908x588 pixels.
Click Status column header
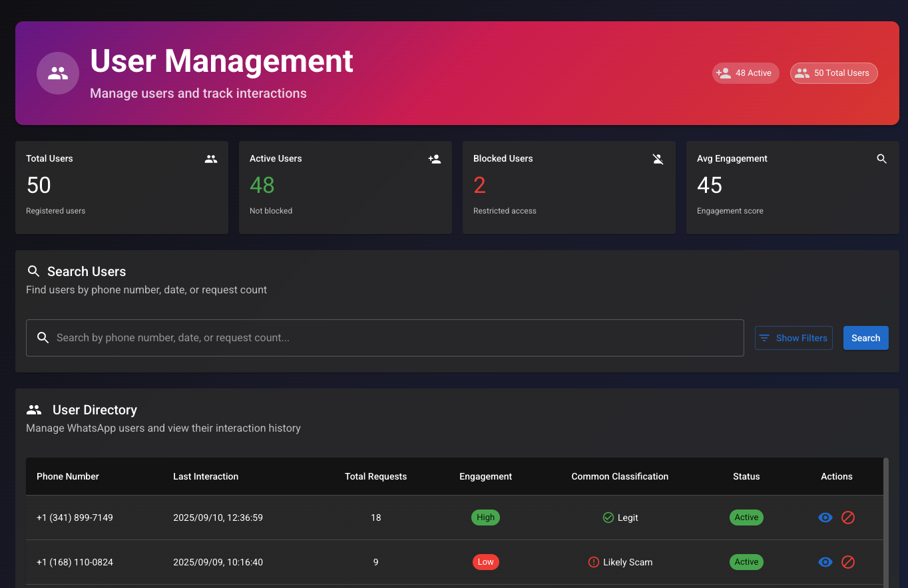(x=746, y=476)
